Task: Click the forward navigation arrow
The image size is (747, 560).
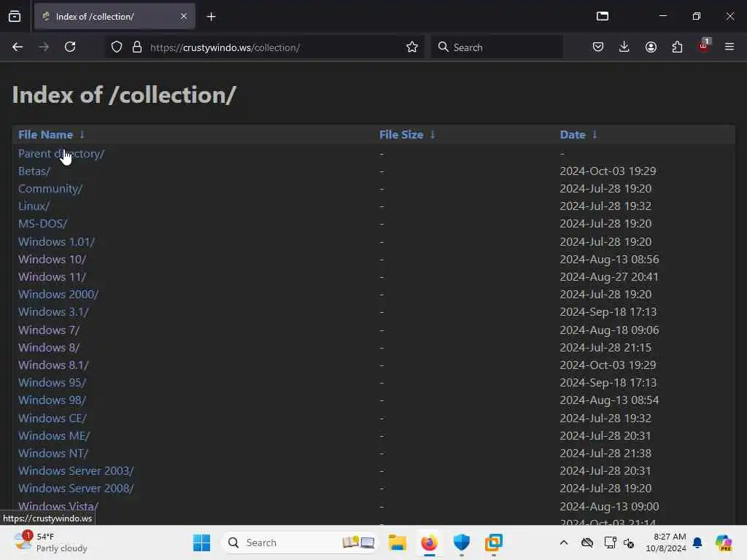Action: [44, 47]
